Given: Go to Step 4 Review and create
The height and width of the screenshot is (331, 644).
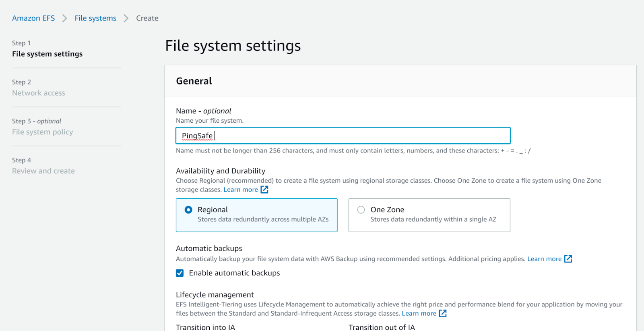Looking at the screenshot, I should [43, 171].
